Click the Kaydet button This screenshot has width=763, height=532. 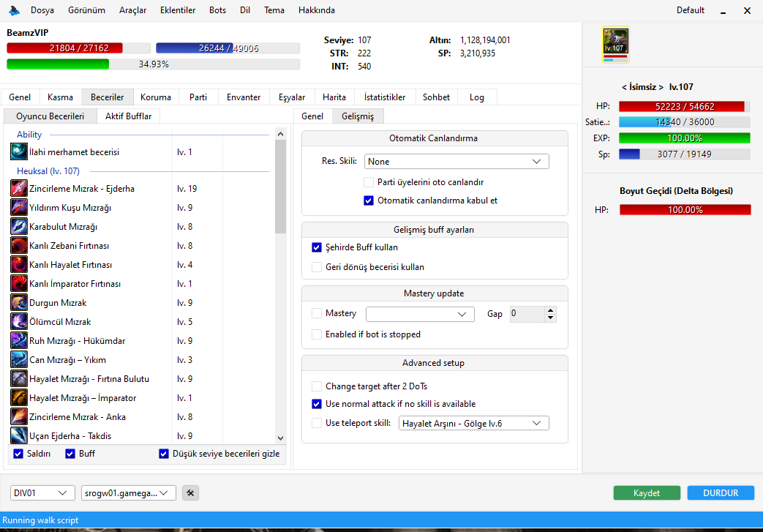point(647,492)
